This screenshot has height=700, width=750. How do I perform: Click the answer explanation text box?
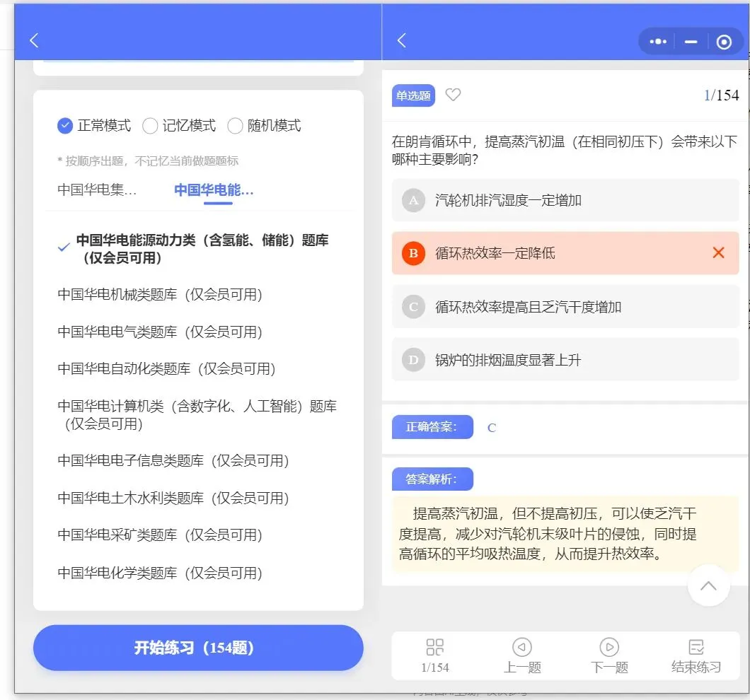click(565, 534)
